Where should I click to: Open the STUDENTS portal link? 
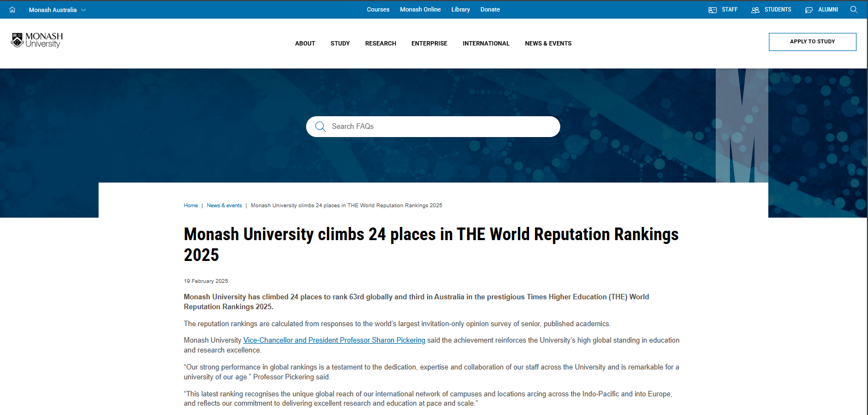778,10
